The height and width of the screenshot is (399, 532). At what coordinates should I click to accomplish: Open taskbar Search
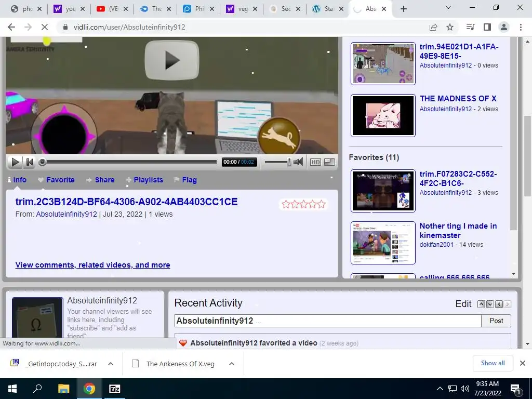[37, 389]
